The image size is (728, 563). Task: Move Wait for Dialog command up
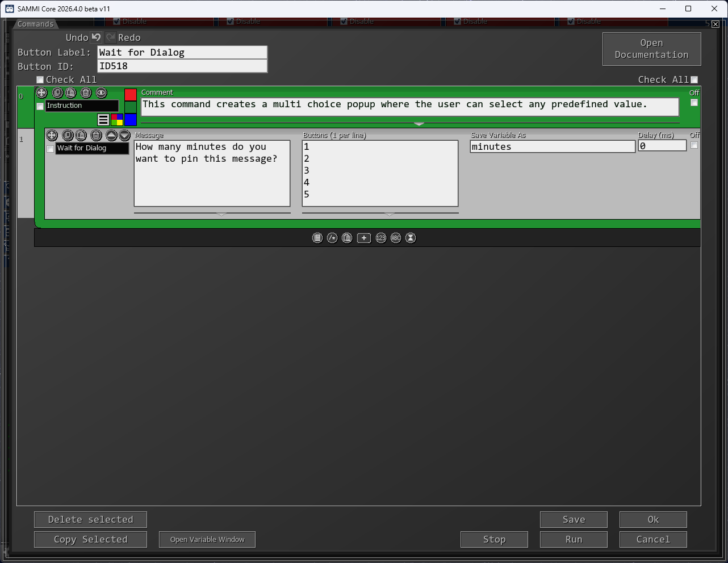tap(111, 135)
